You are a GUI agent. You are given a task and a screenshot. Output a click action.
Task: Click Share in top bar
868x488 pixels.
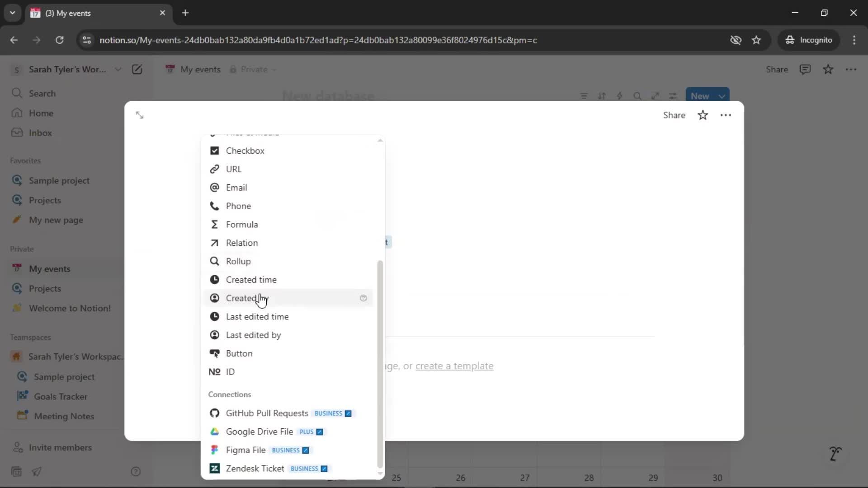pyautogui.click(x=777, y=70)
